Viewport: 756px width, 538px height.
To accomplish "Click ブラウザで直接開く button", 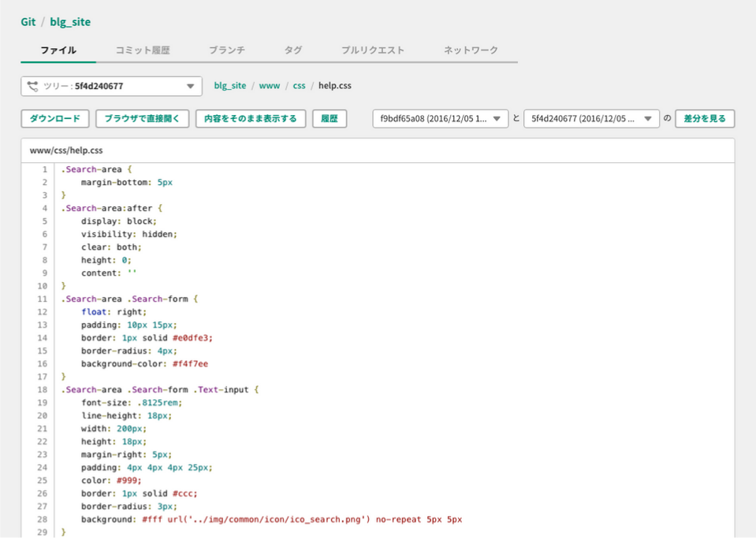I will [x=142, y=118].
